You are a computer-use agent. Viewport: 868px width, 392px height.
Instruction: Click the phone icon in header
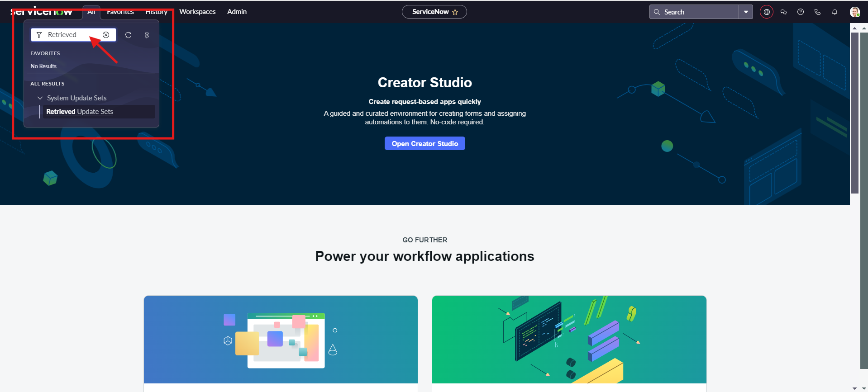[817, 12]
